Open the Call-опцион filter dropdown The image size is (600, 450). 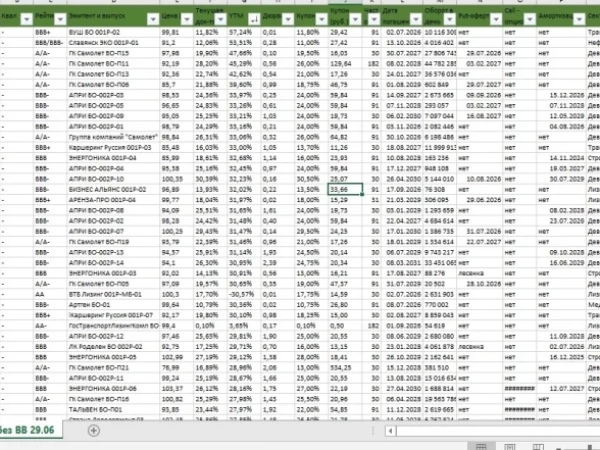pyautogui.click(x=530, y=19)
